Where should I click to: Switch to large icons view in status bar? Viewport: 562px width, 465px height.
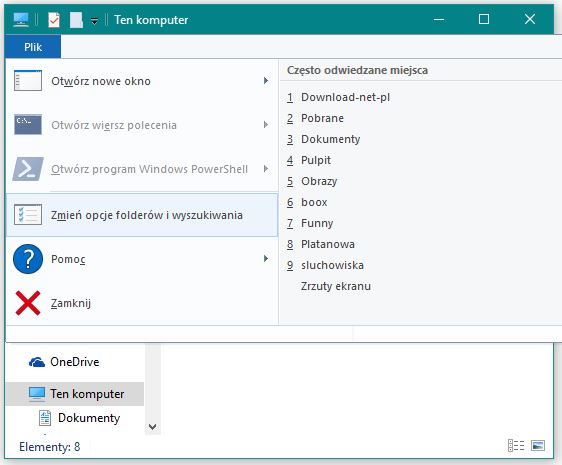pos(538,446)
